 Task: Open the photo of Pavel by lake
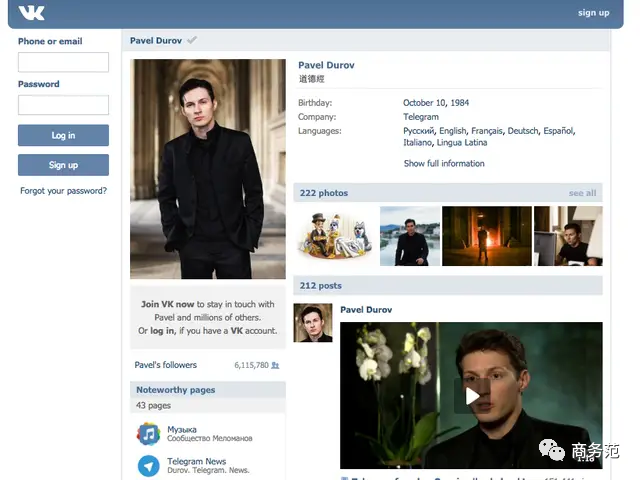pyautogui.click(x=410, y=236)
